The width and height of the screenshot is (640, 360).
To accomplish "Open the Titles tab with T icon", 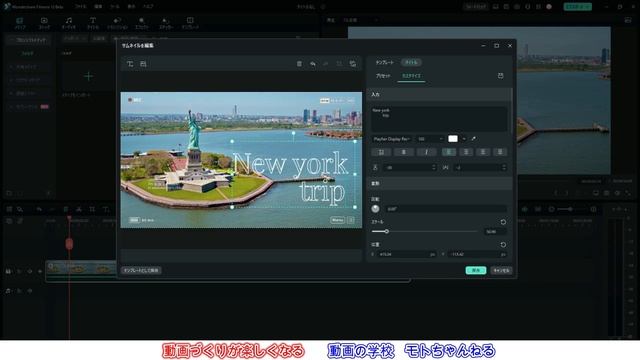I will click(93, 23).
